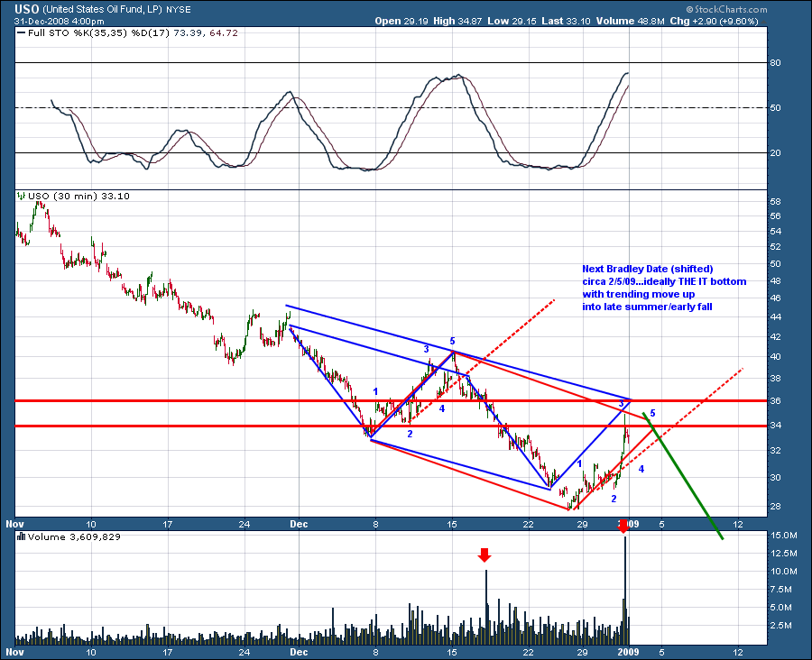Click the 10.0M label on volume axis

(x=784, y=572)
